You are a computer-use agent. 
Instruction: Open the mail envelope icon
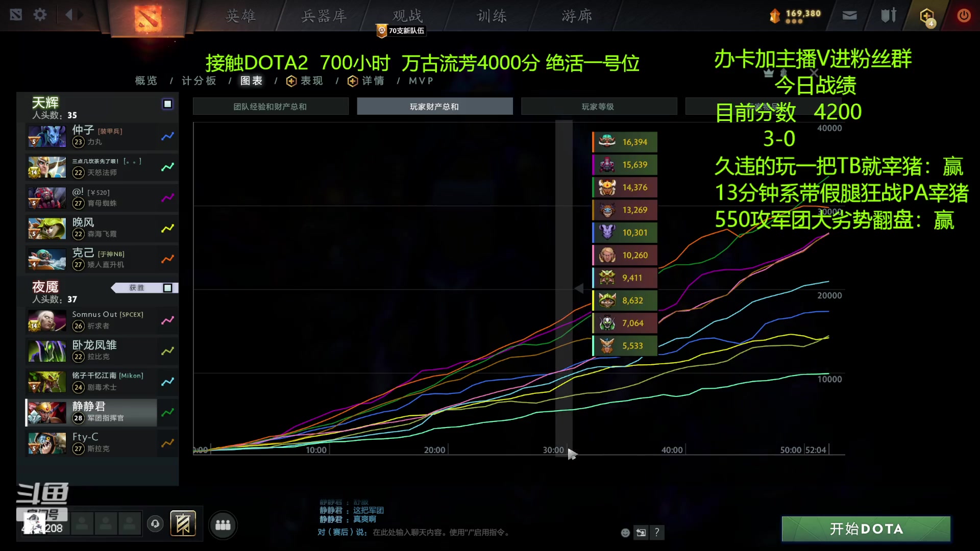coord(849,15)
